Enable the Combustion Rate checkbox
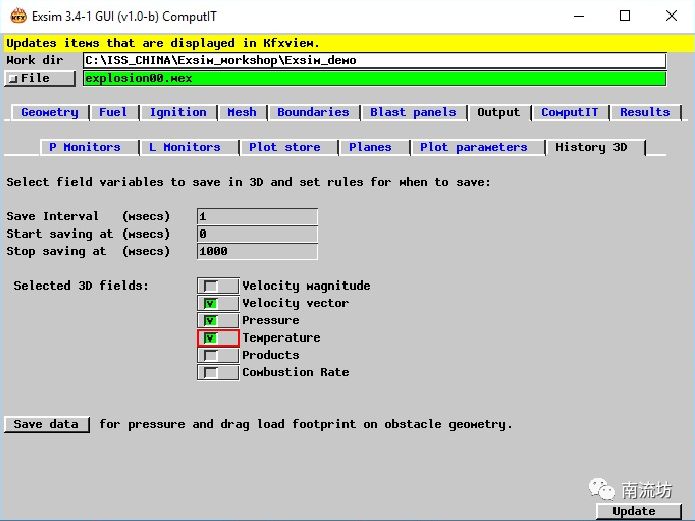Image resolution: width=695 pixels, height=521 pixels. [218, 372]
